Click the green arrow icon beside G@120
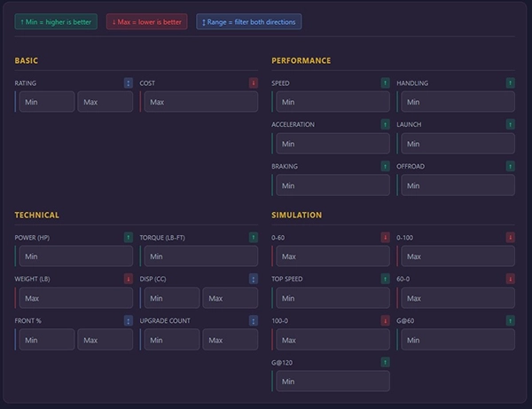Image resolution: width=532 pixels, height=409 pixels. pos(385,363)
